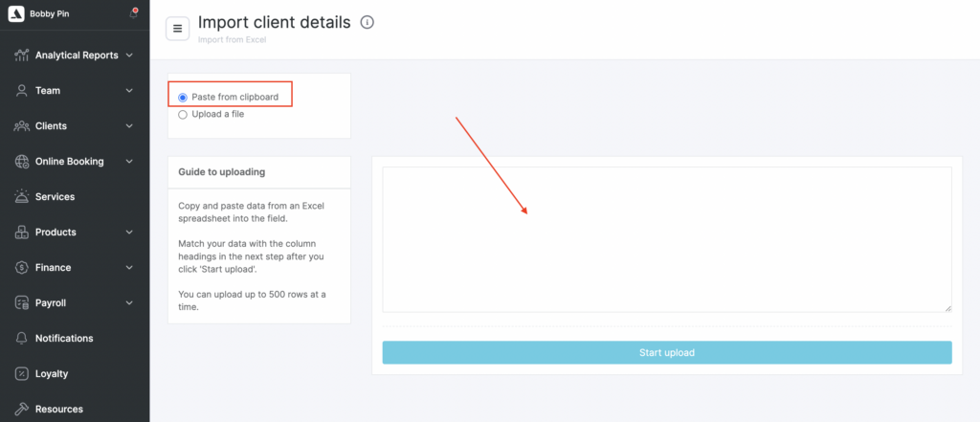Click the Loyalty icon in sidebar
The width and height of the screenshot is (980, 422).
coord(21,374)
